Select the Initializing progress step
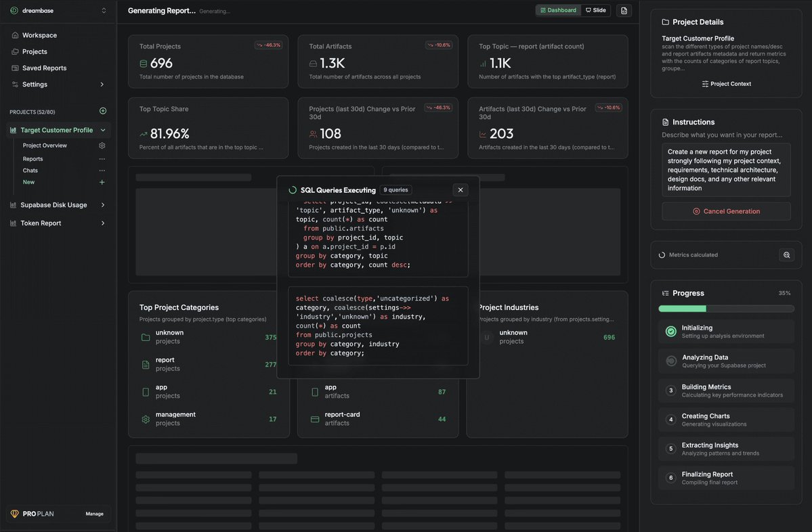 click(726, 332)
